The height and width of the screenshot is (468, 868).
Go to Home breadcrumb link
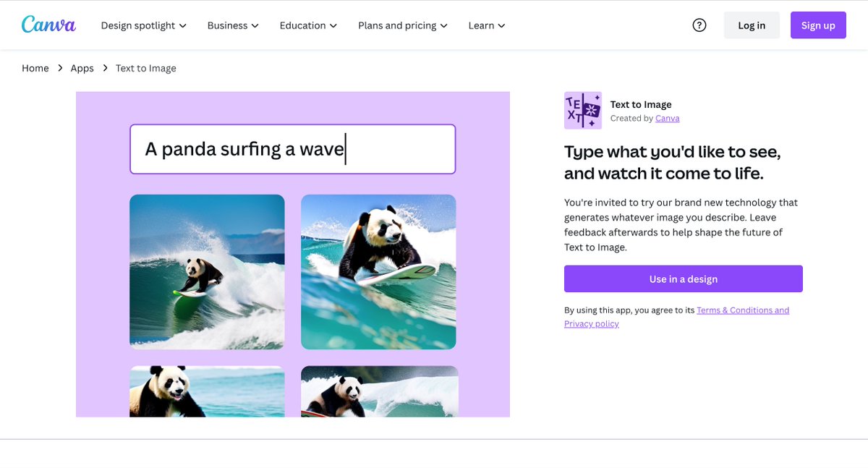[35, 68]
